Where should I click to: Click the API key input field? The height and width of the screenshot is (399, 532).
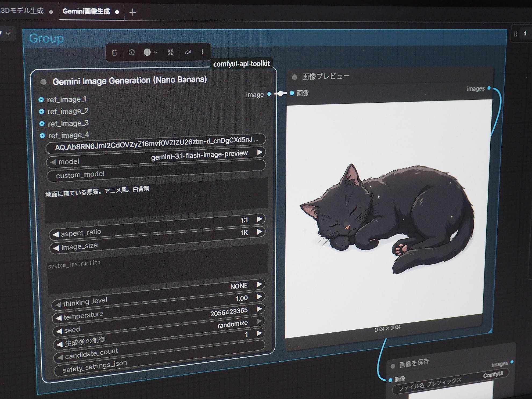pyautogui.click(x=156, y=143)
